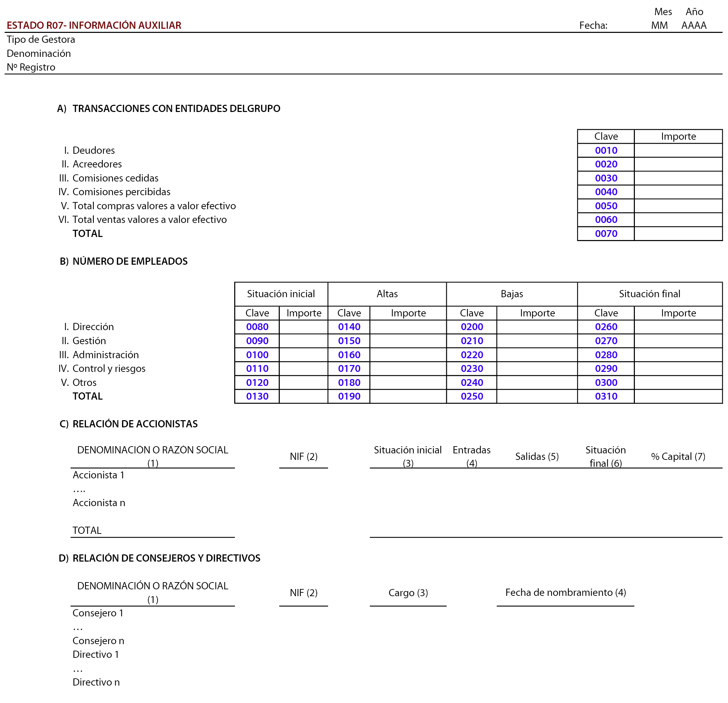
Task: Click the Importe cell next to 0170
Action: [x=408, y=369]
